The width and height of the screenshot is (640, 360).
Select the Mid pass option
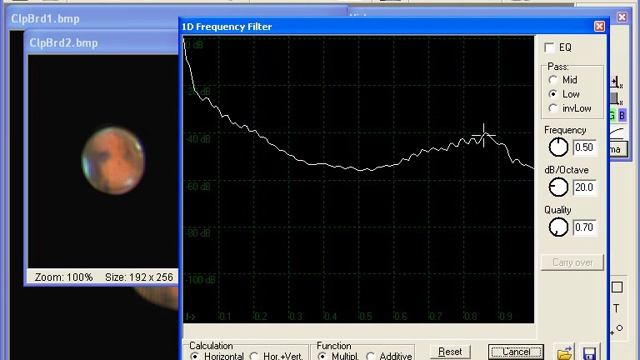click(x=553, y=80)
